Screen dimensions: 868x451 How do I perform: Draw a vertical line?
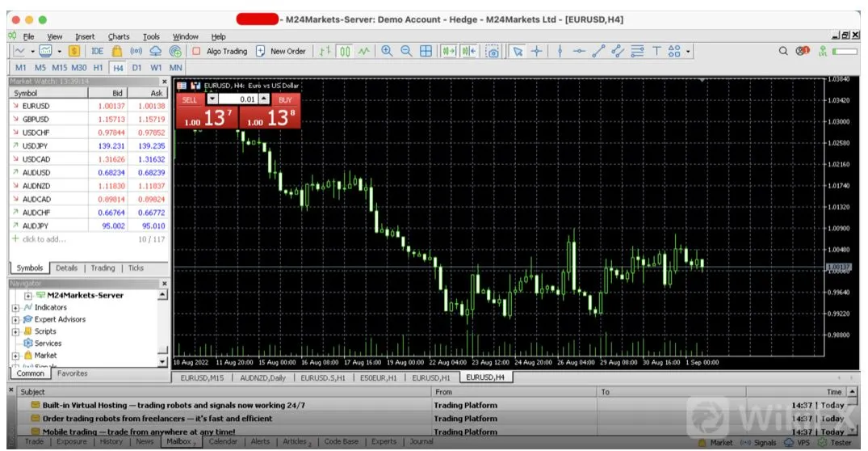560,51
